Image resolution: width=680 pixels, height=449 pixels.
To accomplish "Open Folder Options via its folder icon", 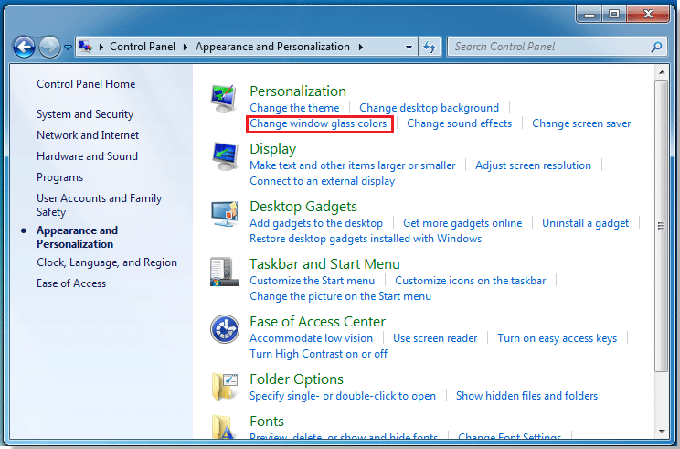I will [223, 386].
